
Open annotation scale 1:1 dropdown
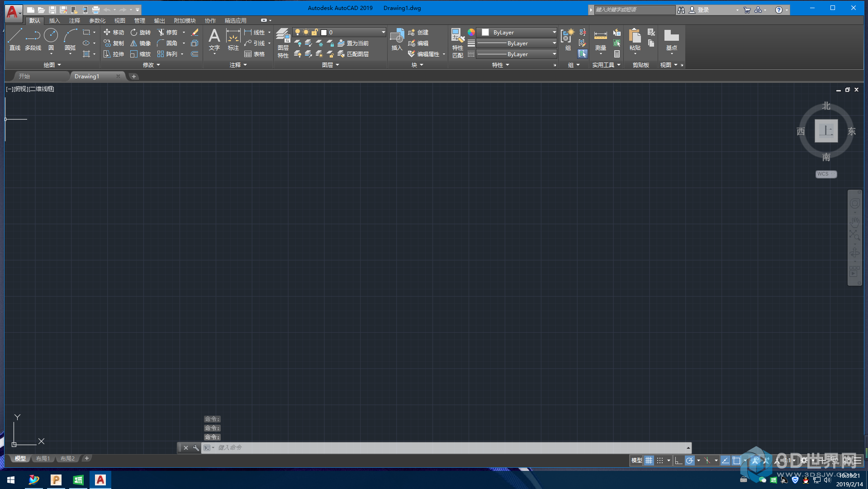(790, 460)
